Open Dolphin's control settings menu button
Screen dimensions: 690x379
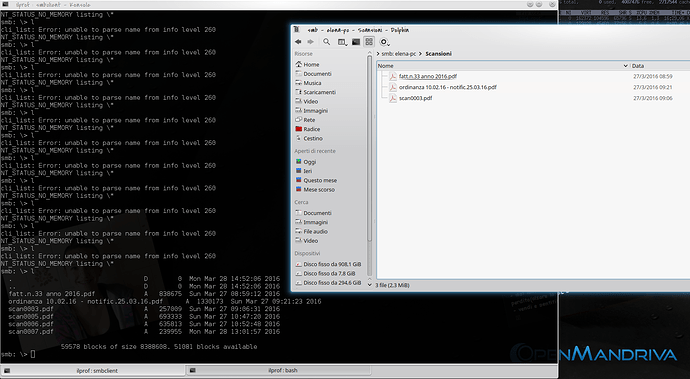coord(384,42)
